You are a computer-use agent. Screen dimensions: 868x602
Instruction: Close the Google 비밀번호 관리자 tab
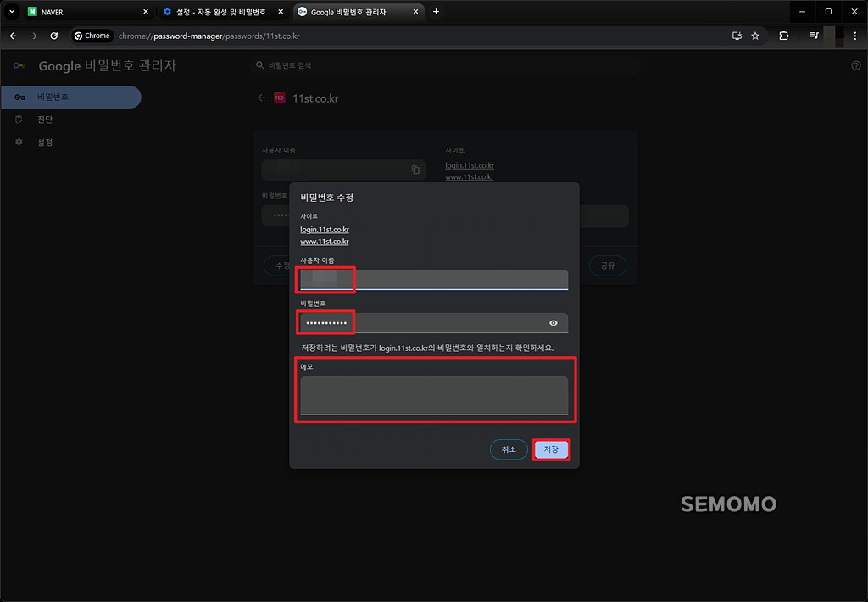pos(415,12)
